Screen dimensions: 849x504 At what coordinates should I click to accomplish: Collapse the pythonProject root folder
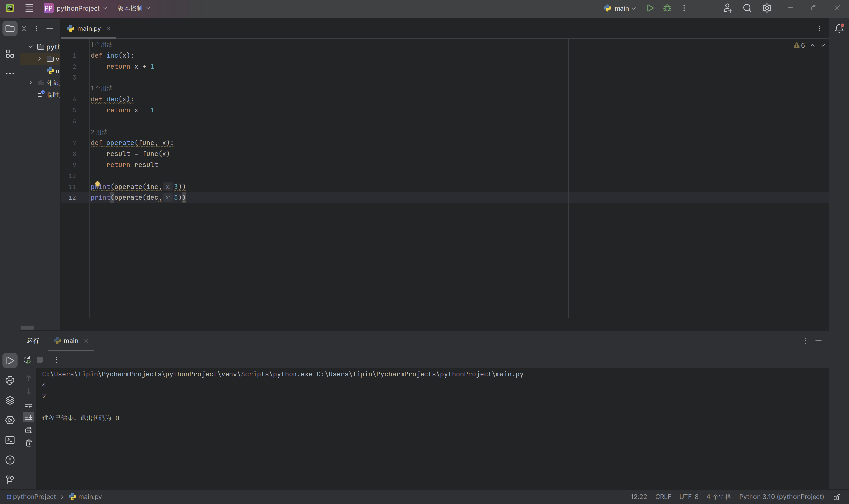coord(30,46)
